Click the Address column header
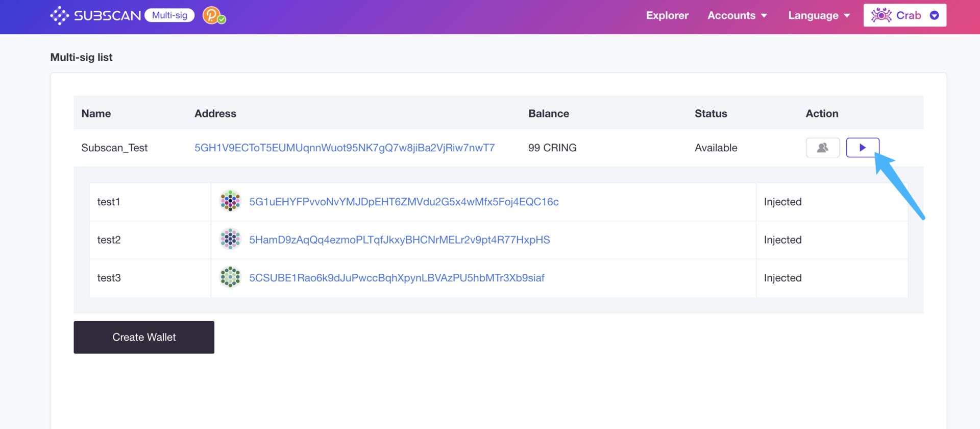This screenshot has height=429, width=980. pyautogui.click(x=215, y=113)
